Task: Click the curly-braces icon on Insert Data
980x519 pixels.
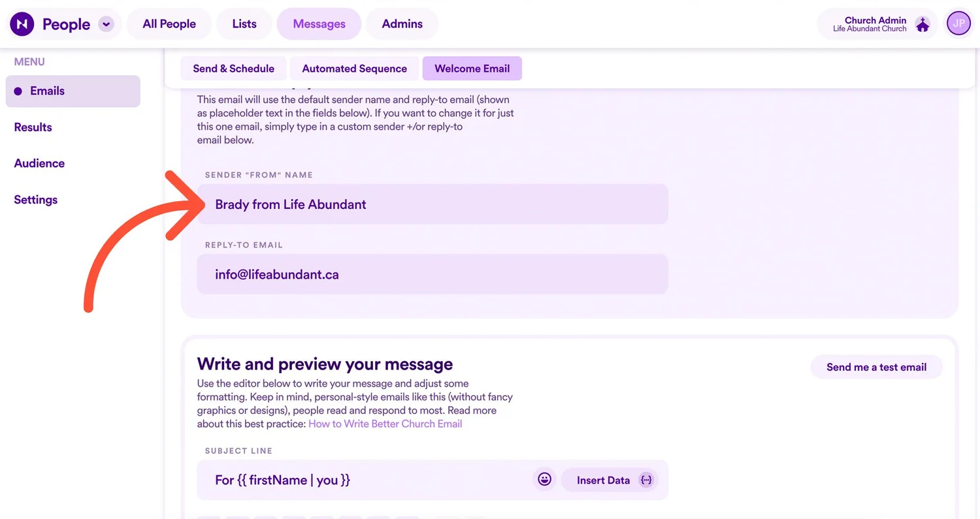Action: click(645, 480)
